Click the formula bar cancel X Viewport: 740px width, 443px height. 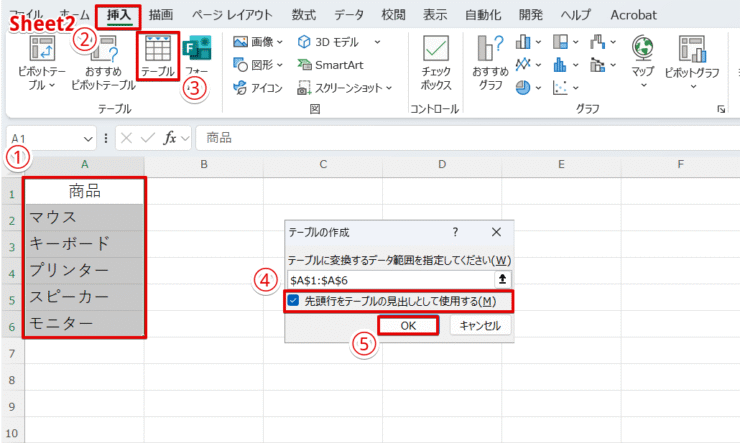126,138
